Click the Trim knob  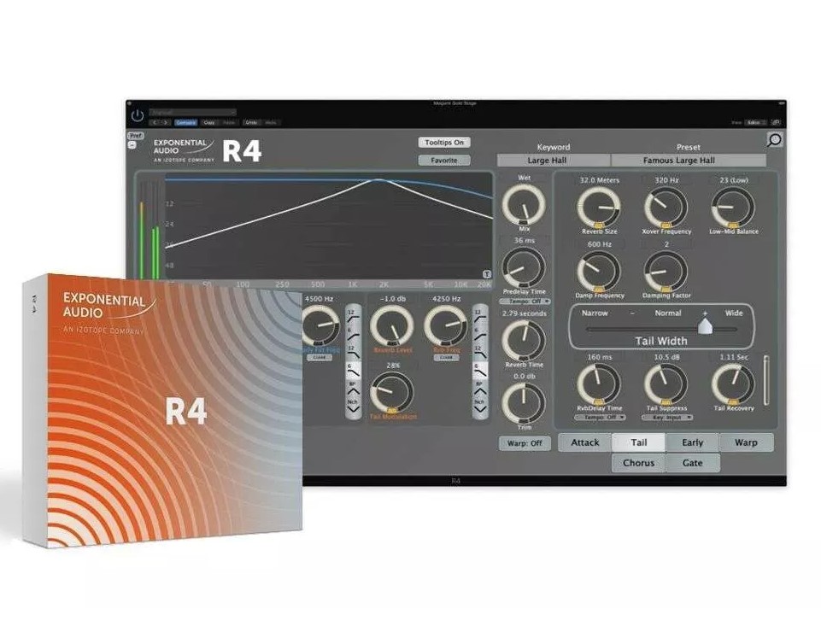pos(524,403)
